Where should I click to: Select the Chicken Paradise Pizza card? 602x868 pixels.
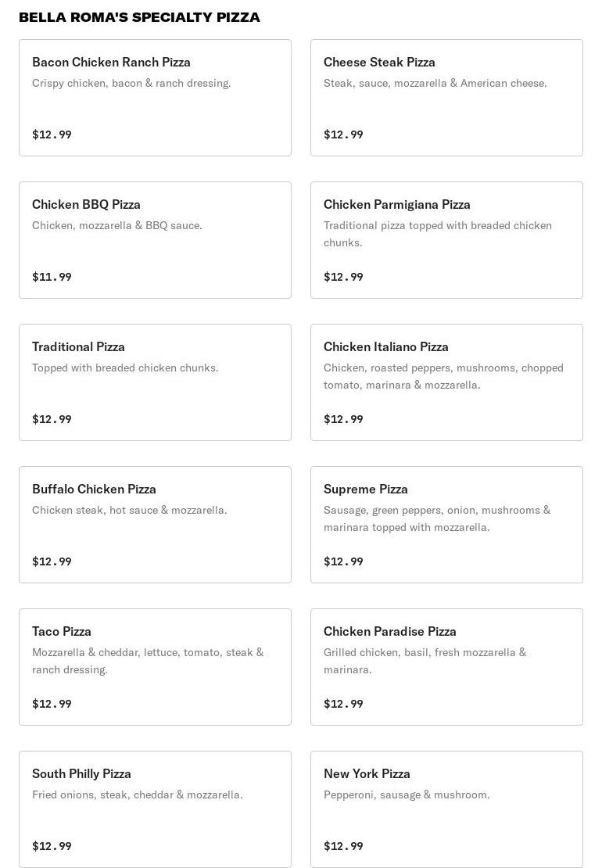coord(446,667)
